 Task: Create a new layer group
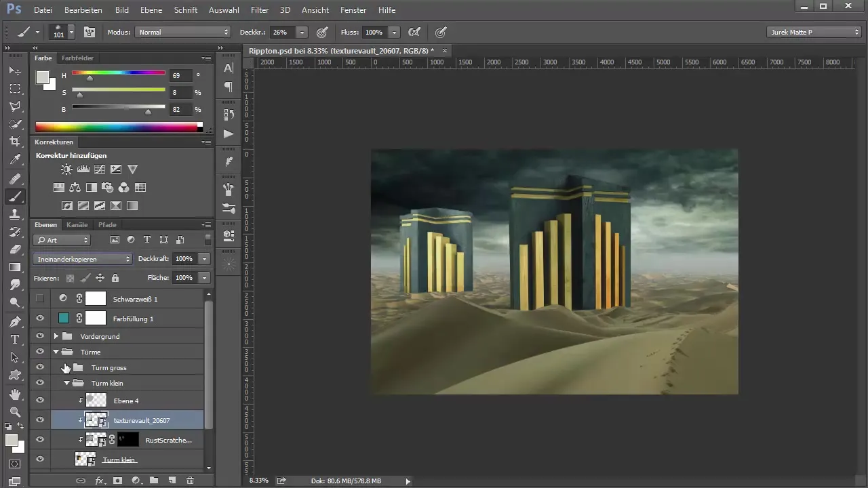point(154,480)
